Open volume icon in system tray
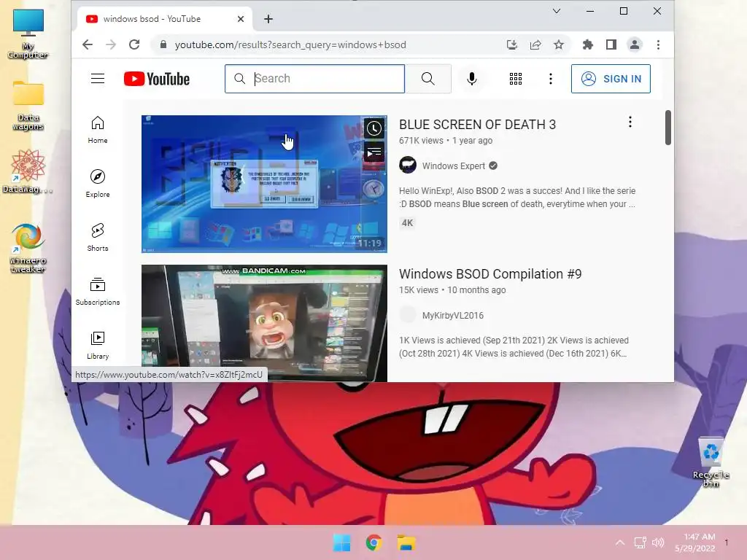Viewport: 747px width, 560px height. click(658, 542)
